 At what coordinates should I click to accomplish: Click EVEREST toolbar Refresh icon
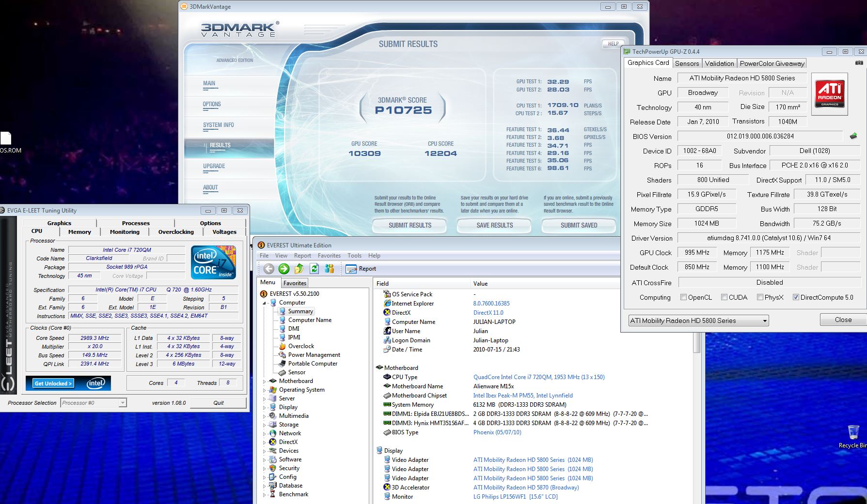[315, 269]
